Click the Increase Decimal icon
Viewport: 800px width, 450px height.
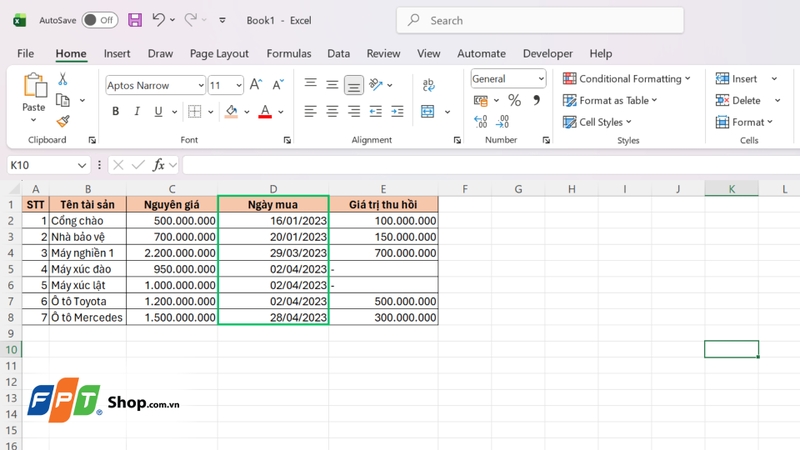(481, 121)
